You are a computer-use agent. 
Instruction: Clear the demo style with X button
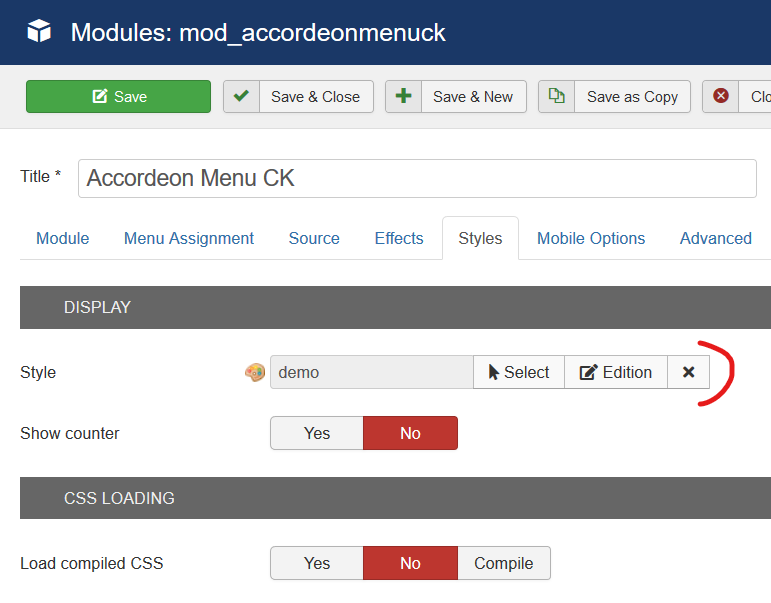[688, 372]
